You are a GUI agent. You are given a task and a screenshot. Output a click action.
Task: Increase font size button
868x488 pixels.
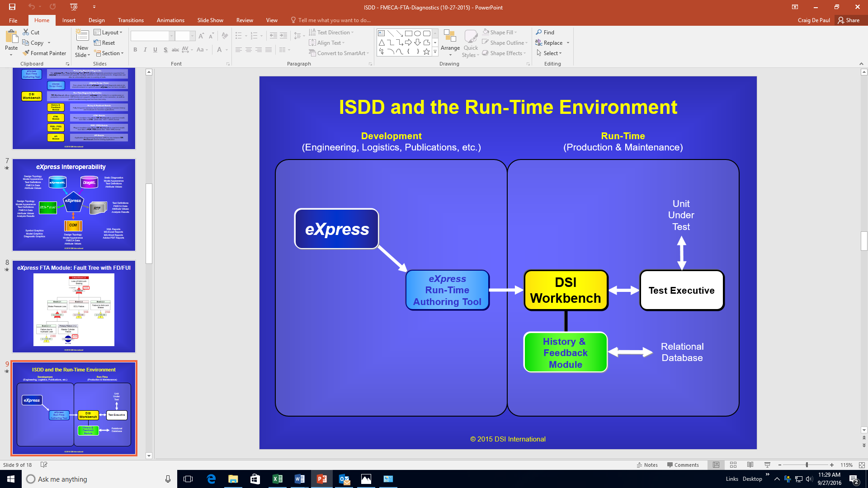click(201, 36)
